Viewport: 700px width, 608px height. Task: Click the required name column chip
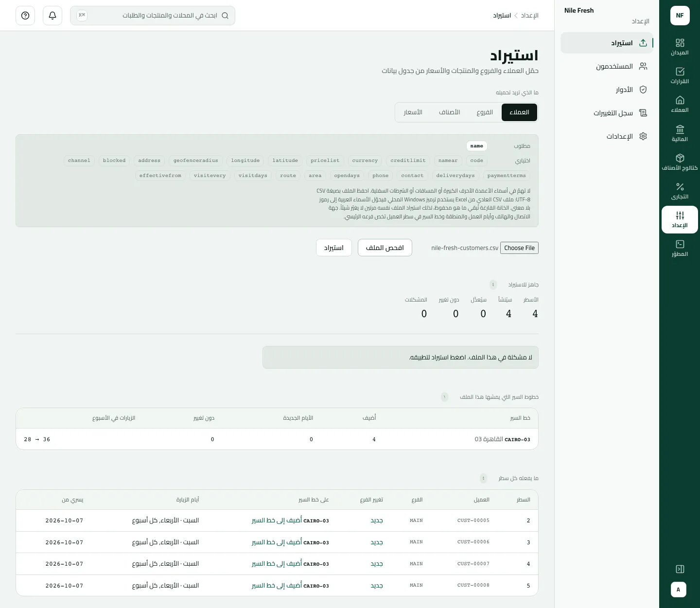(x=477, y=146)
